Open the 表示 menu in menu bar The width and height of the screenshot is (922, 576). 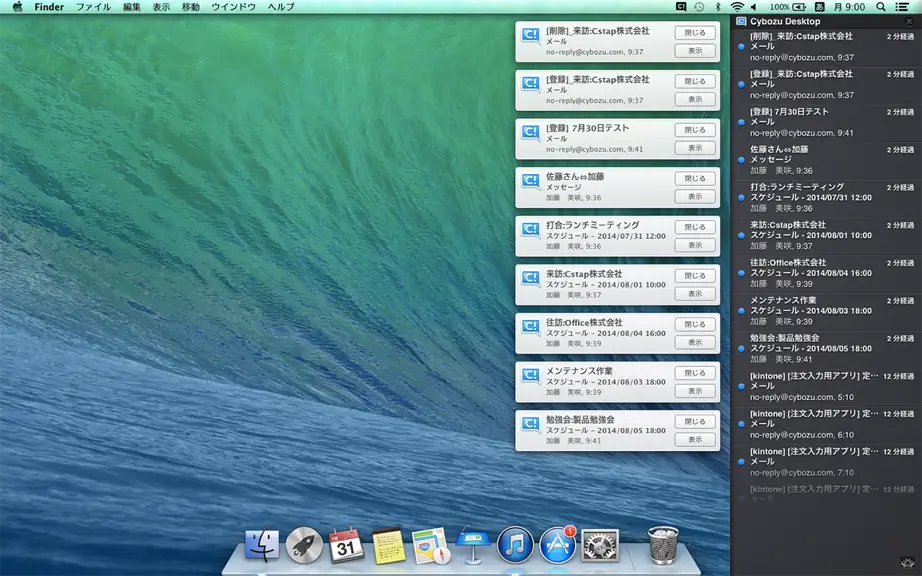[x=161, y=6]
